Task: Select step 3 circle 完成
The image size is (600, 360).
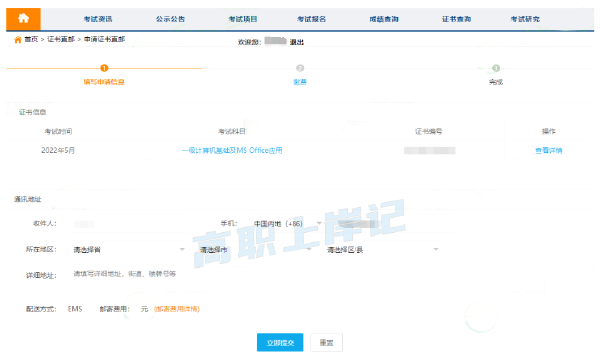Action: coord(496,68)
